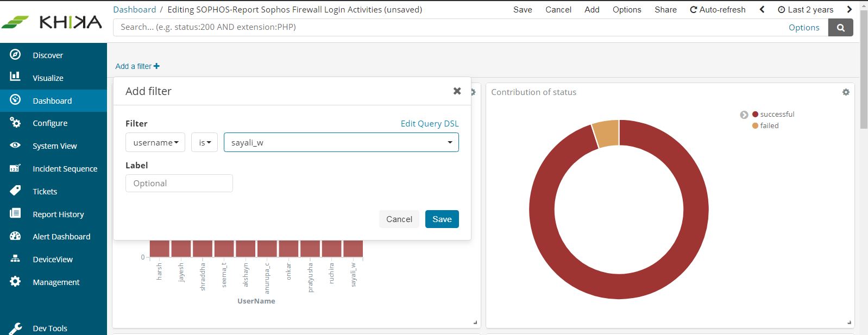Click the 'failed' legend label
Image resolution: width=868 pixels, height=335 pixels.
coord(769,126)
